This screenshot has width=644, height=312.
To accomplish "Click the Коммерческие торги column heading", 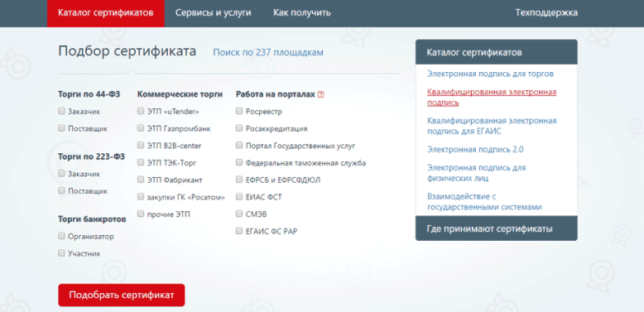I will (x=180, y=94).
